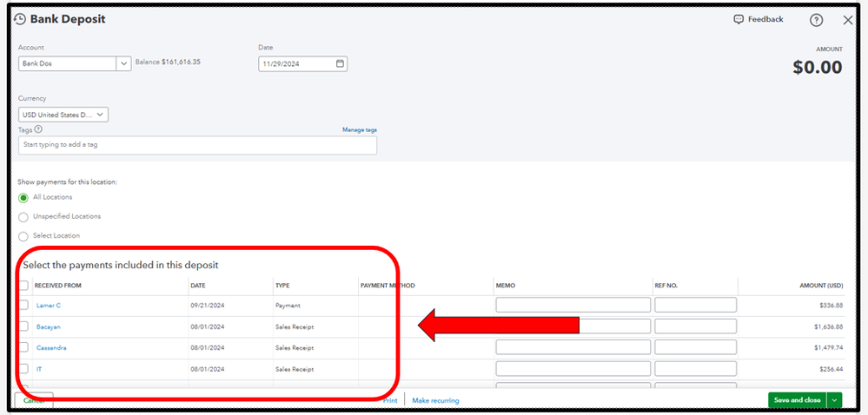The image size is (868, 415).
Task: Focus the Date field showing 11/29/2024
Action: point(303,63)
